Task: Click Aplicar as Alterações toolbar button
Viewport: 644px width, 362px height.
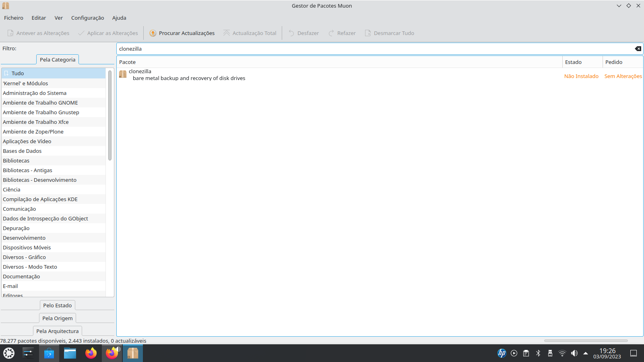Action: pyautogui.click(x=108, y=33)
